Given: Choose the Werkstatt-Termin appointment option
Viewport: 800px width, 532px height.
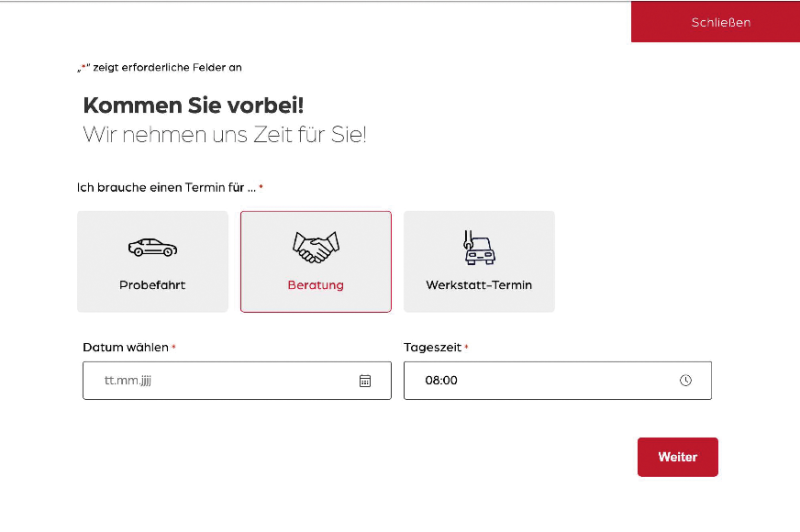Looking at the screenshot, I should coord(478,262).
